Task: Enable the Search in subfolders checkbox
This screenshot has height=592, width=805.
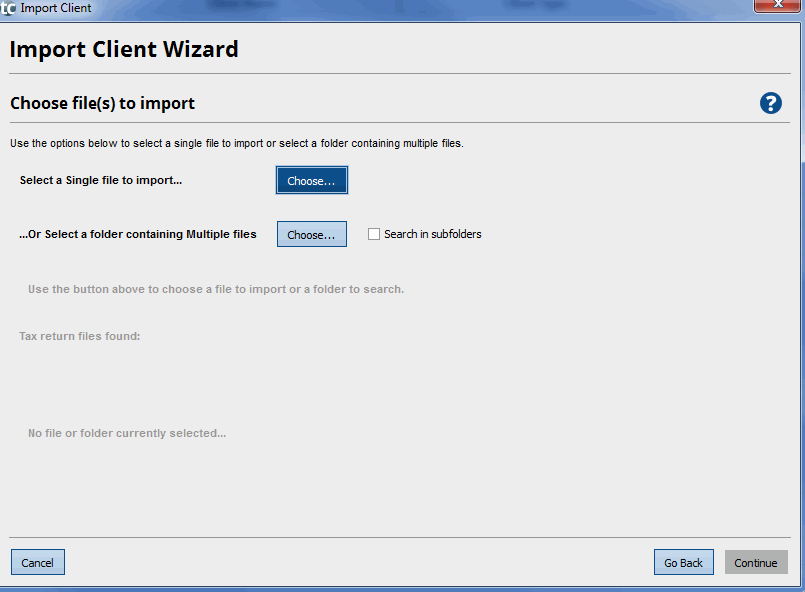Action: tap(374, 235)
